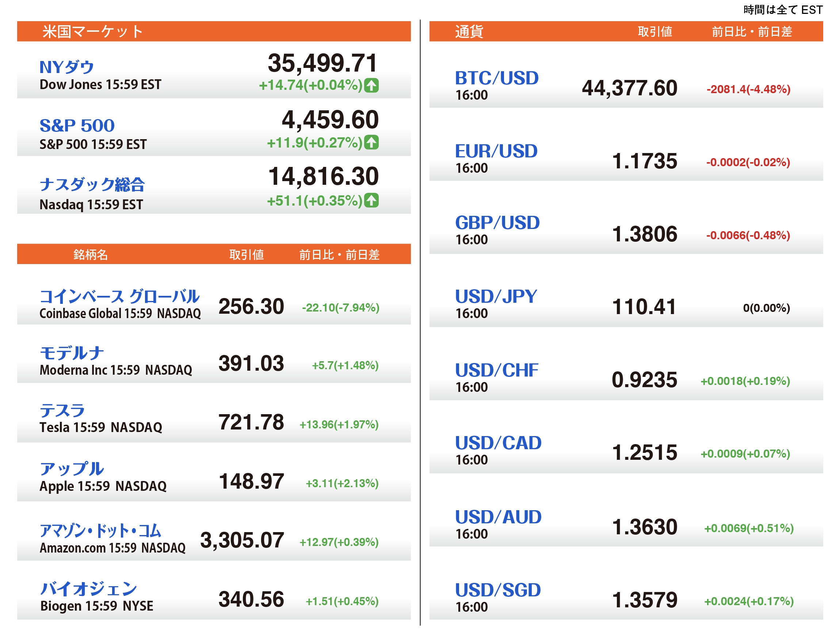Image resolution: width=840 pixels, height=634 pixels.
Task: Open the ナスダック総合 index link
Action: [x=92, y=184]
